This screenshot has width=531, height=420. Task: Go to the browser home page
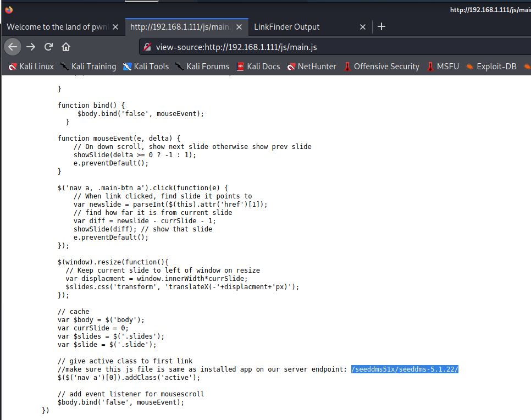(65, 47)
